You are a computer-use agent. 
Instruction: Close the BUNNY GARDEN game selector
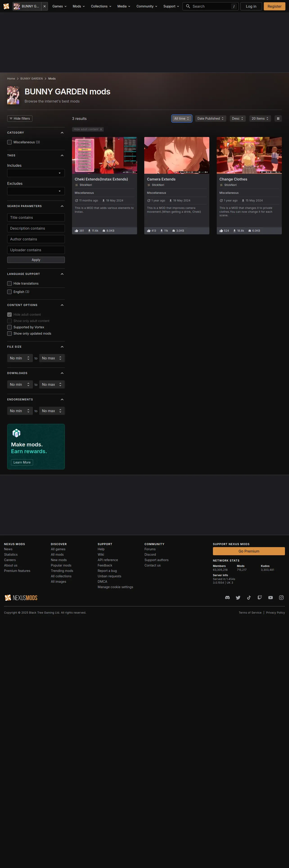[x=44, y=6]
